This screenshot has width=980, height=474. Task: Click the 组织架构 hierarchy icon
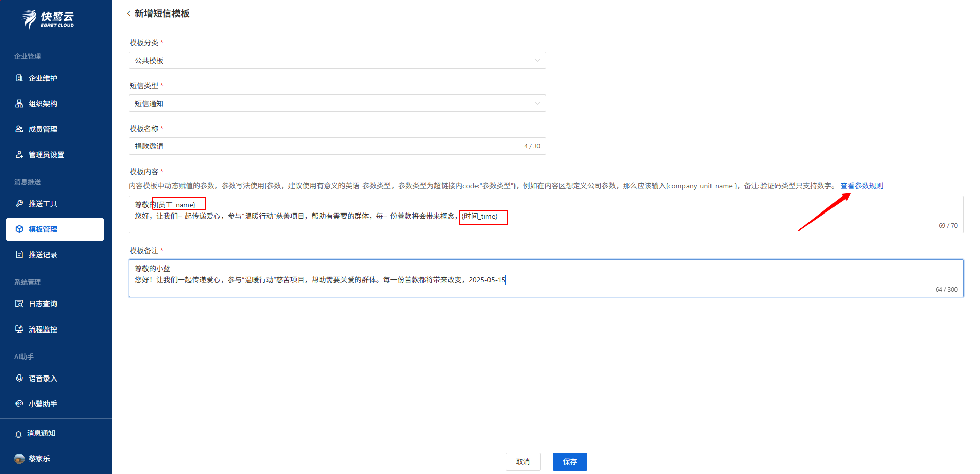(x=19, y=104)
